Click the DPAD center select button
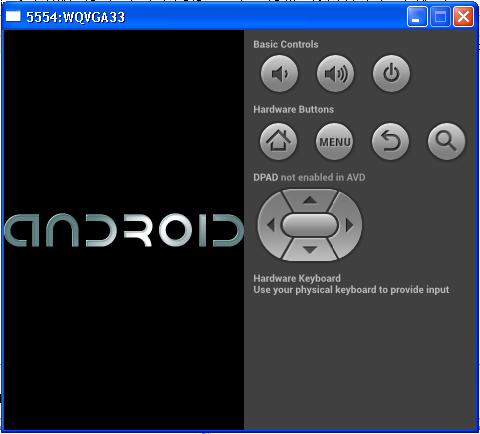 tap(310, 225)
